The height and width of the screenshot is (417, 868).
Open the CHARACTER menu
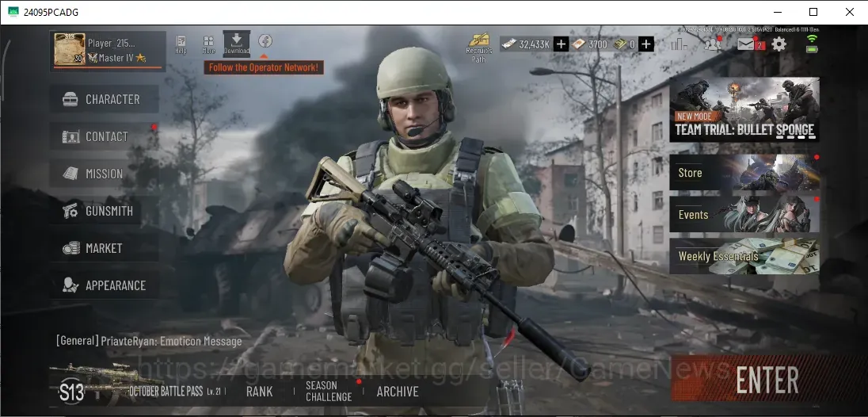click(105, 99)
